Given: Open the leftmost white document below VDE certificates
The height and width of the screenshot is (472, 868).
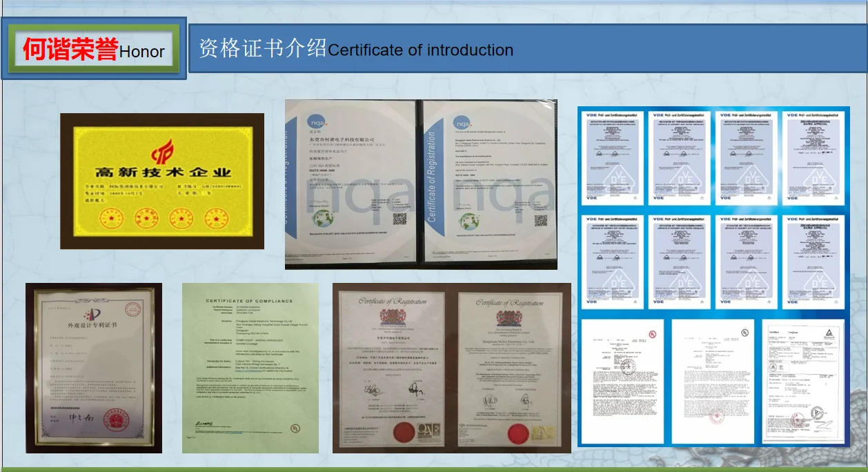Looking at the screenshot, I should (x=623, y=380).
